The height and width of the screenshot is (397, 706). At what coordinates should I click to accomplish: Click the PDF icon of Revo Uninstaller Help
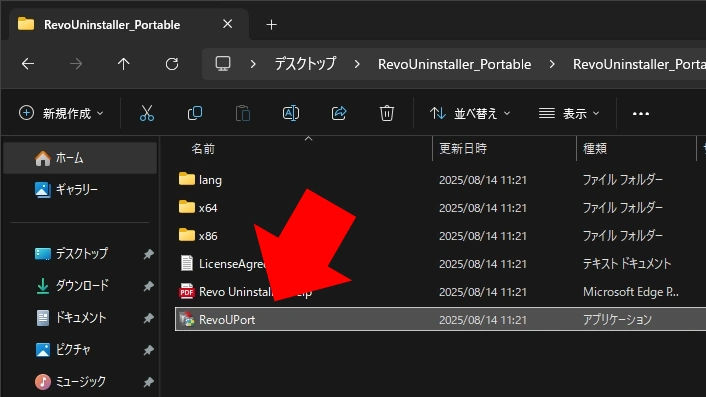pyautogui.click(x=186, y=292)
